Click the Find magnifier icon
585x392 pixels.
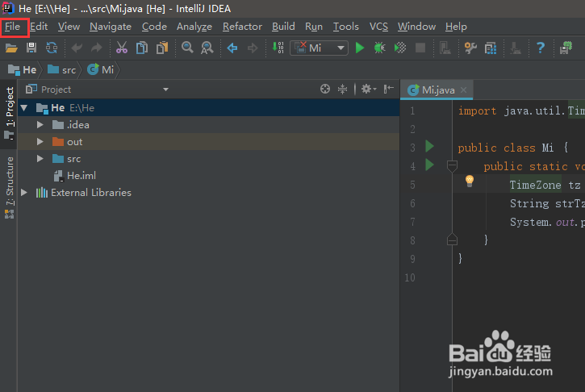point(187,48)
